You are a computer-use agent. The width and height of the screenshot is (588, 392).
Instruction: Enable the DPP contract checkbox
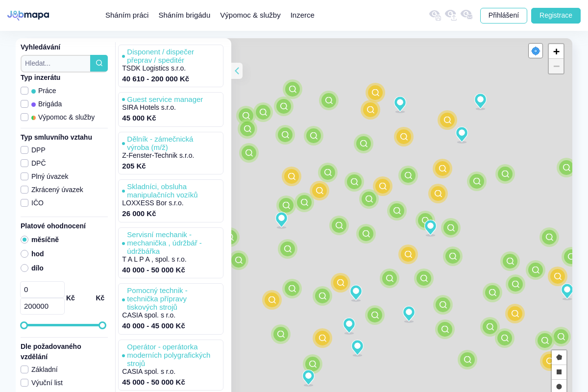tap(24, 150)
